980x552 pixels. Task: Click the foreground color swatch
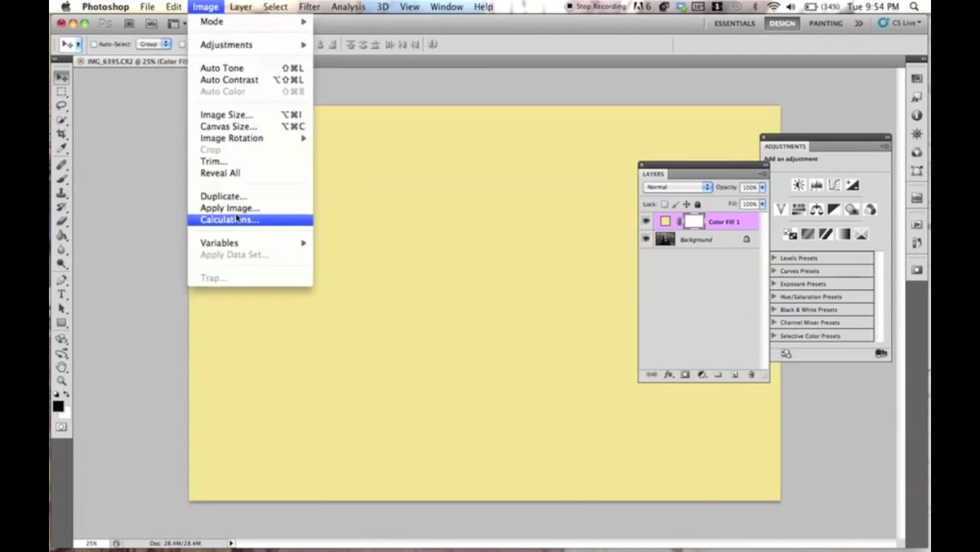pos(58,406)
